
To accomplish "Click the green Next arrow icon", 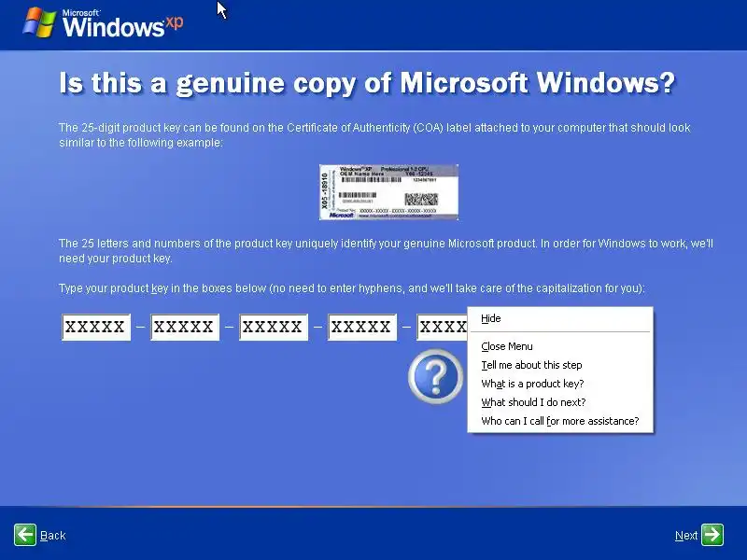I will pyautogui.click(x=712, y=534).
